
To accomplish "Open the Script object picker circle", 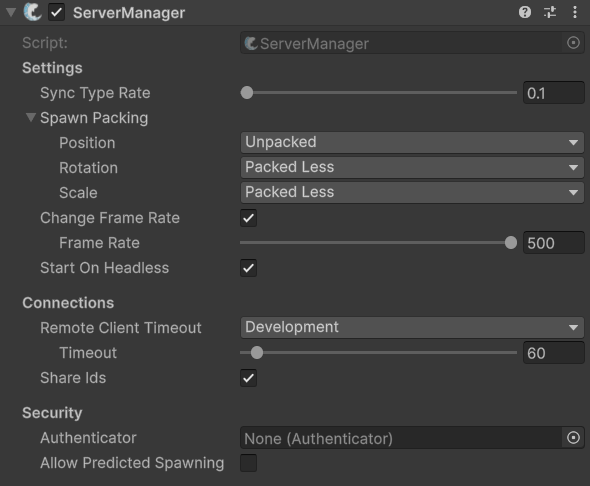I will (573, 43).
